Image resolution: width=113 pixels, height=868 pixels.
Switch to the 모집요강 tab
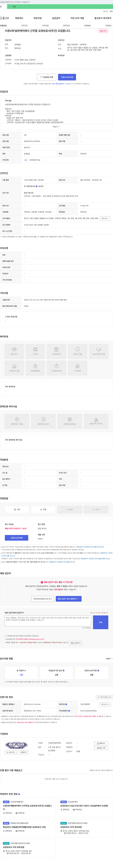pos(3,26)
